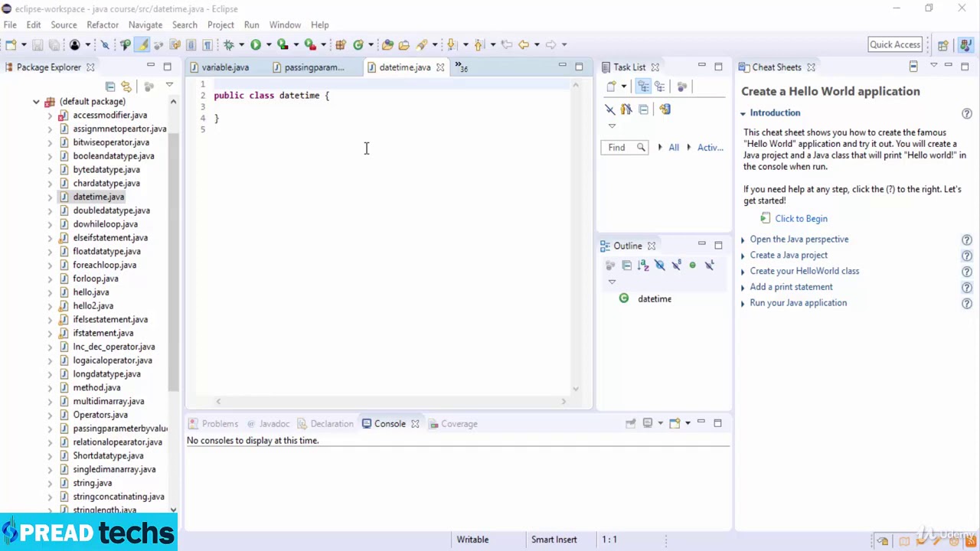Viewport: 980px width, 551px height.
Task: Click the help icon beside Create a Java project
Action: 967,256
